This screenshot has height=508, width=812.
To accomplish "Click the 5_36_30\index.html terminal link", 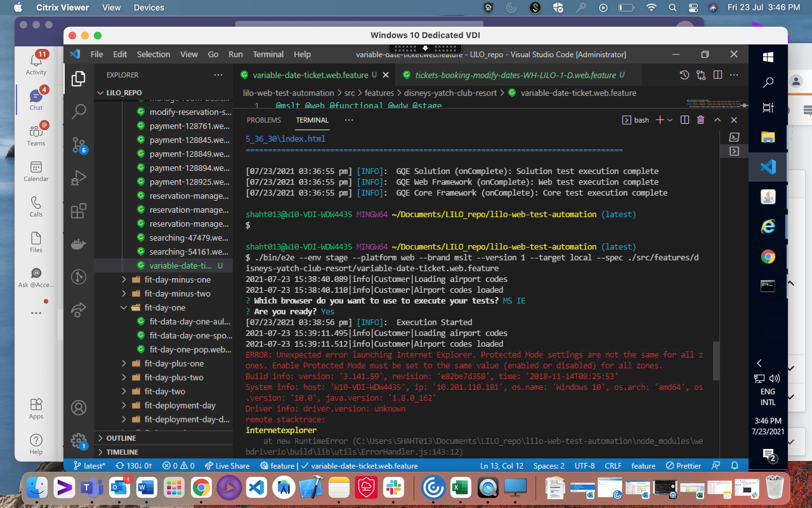I will [285, 139].
